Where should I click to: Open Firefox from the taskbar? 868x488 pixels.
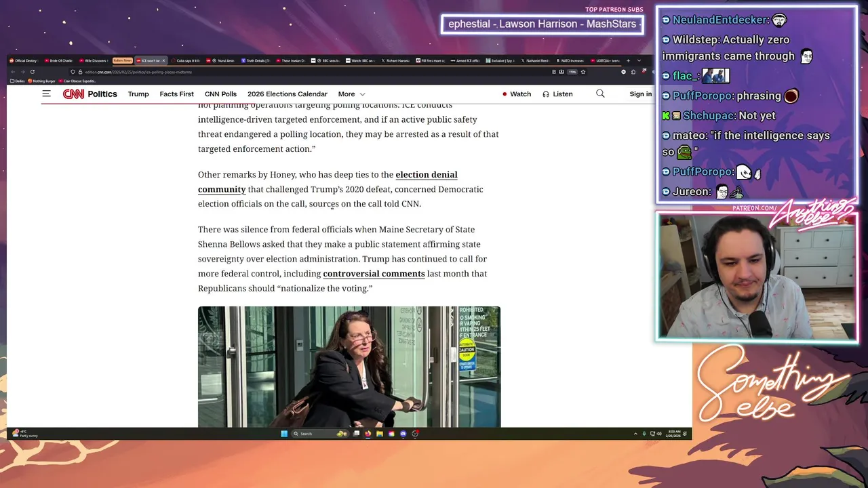368,434
